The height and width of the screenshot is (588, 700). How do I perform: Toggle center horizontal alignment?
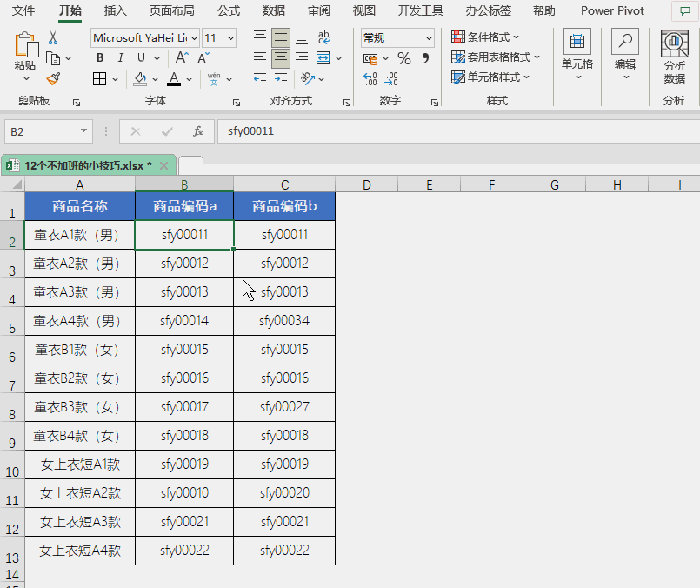pyautogui.click(x=280, y=58)
